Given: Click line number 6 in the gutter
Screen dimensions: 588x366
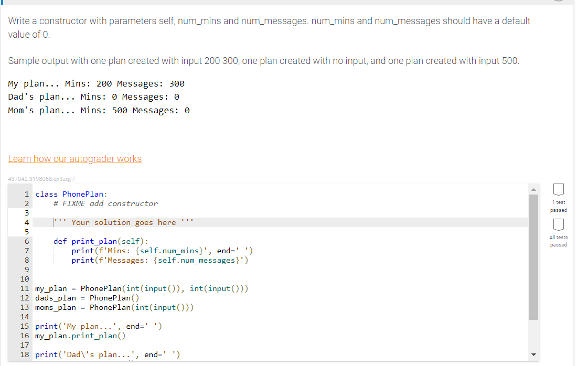Looking at the screenshot, I should [26, 241].
